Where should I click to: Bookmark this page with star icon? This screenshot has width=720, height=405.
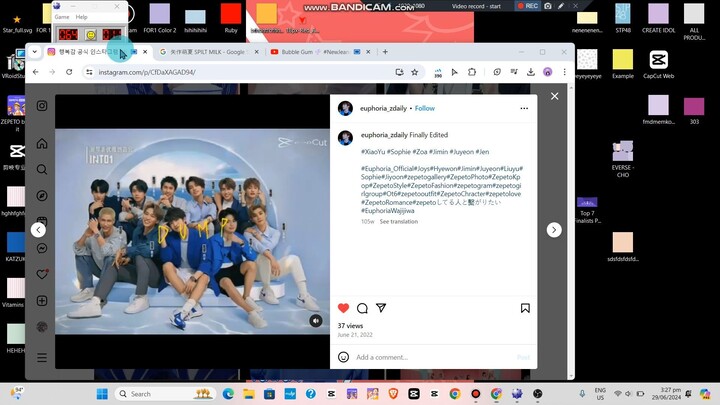(415, 72)
